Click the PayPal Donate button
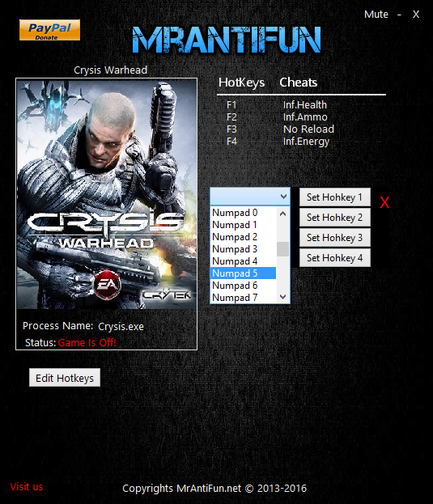433x504 pixels. click(x=49, y=30)
